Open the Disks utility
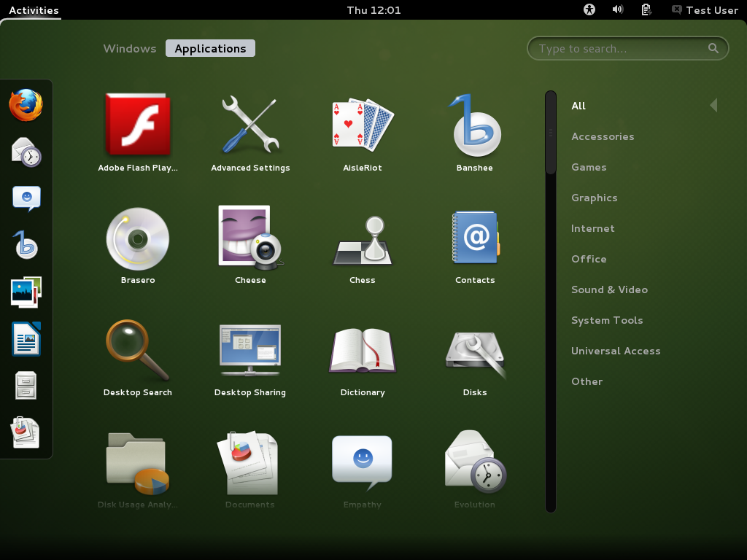The image size is (747, 560). [x=475, y=349]
